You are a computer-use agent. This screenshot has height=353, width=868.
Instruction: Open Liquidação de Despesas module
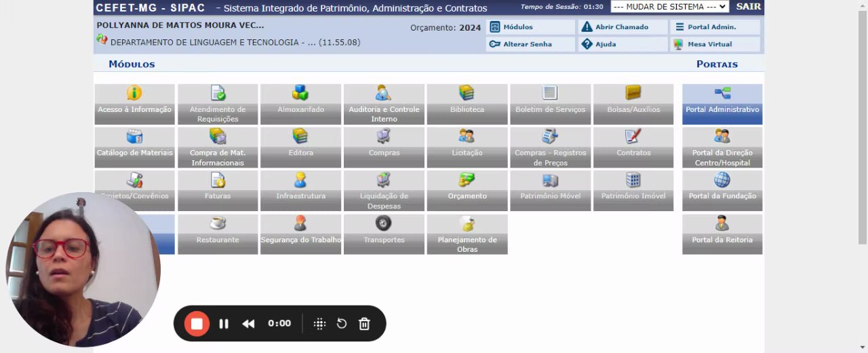[384, 191]
